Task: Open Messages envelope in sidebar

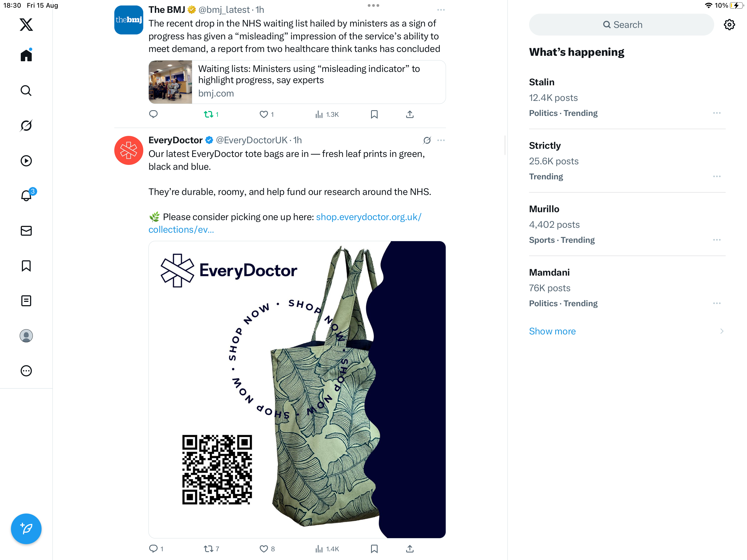Action: [26, 231]
